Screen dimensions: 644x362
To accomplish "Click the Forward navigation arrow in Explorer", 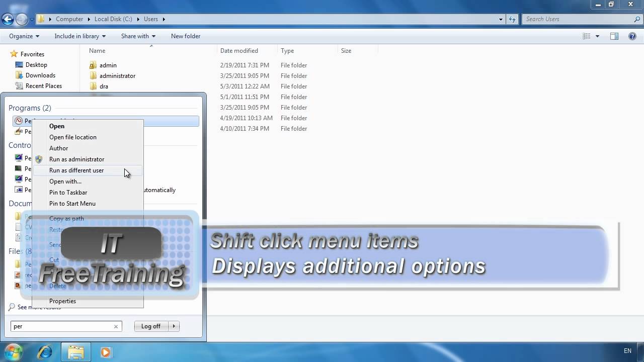I will coord(22,20).
